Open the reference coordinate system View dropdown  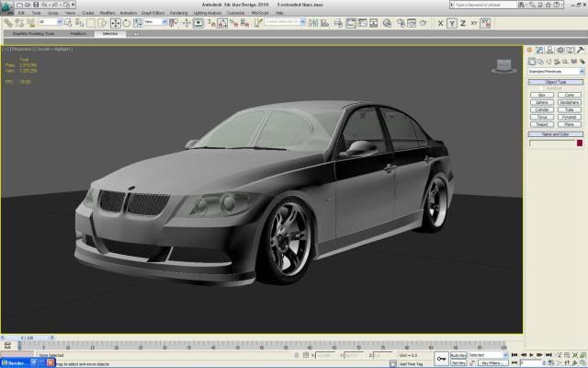click(x=155, y=22)
